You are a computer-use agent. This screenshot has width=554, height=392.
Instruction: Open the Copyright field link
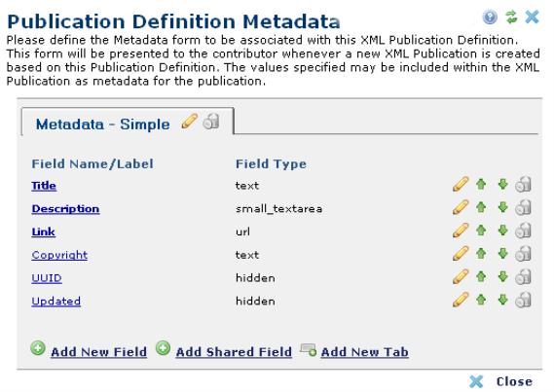(59, 255)
